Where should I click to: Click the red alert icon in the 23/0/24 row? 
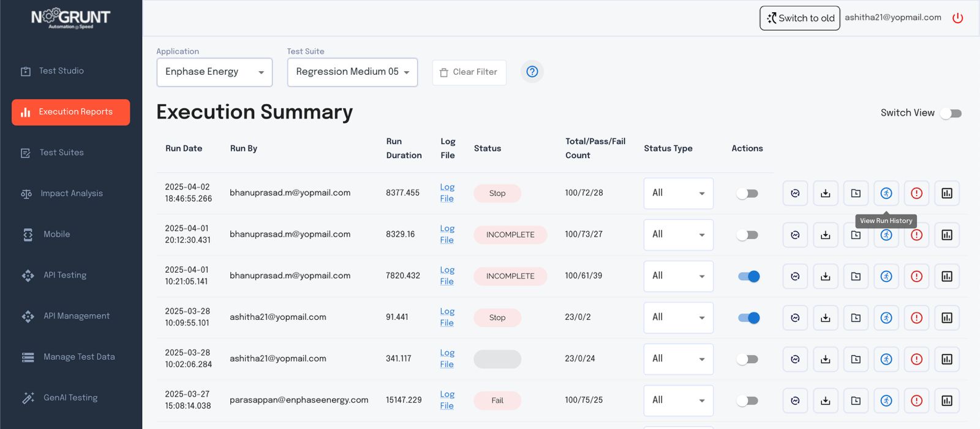point(916,359)
